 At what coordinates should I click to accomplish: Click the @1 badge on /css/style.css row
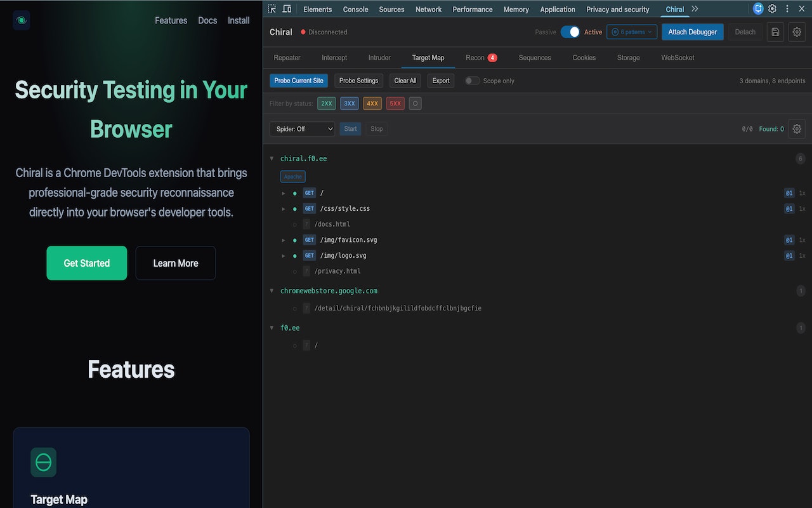789,208
